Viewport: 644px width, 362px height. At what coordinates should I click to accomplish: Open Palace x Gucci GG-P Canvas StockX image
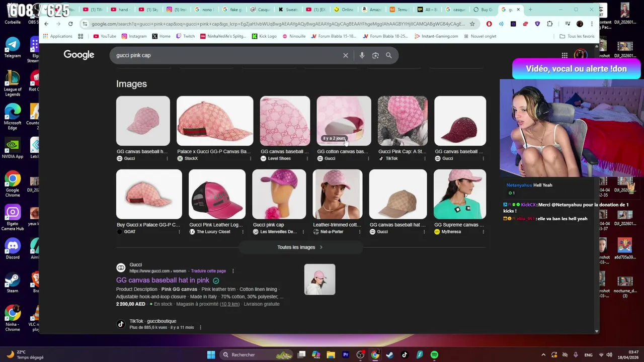pyautogui.click(x=215, y=121)
